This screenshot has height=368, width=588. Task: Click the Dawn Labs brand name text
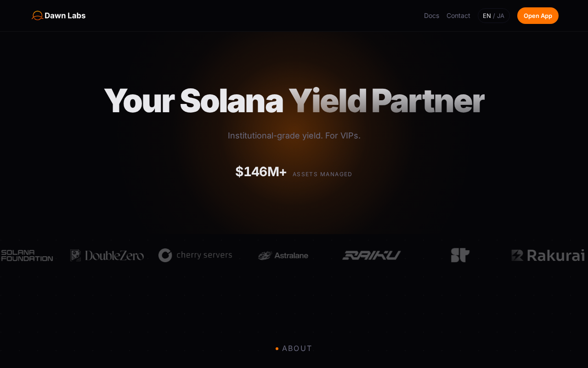pyautogui.click(x=65, y=16)
